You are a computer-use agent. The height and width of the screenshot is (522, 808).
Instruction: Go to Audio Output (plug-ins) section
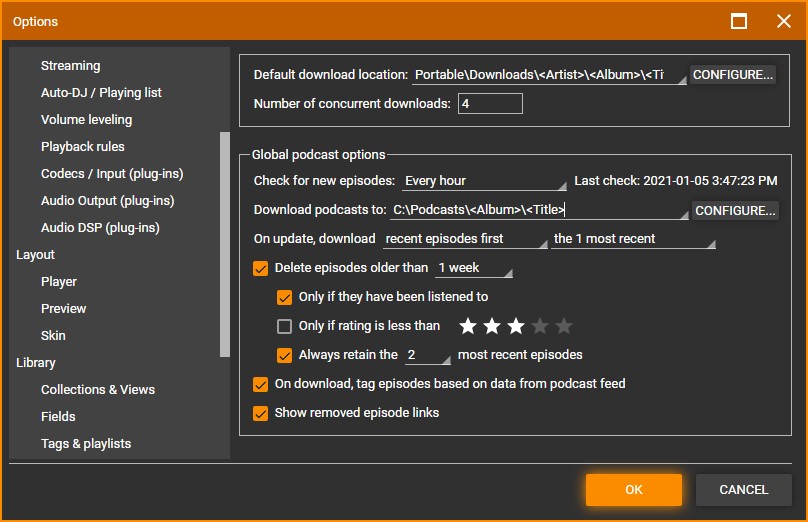coord(107,201)
